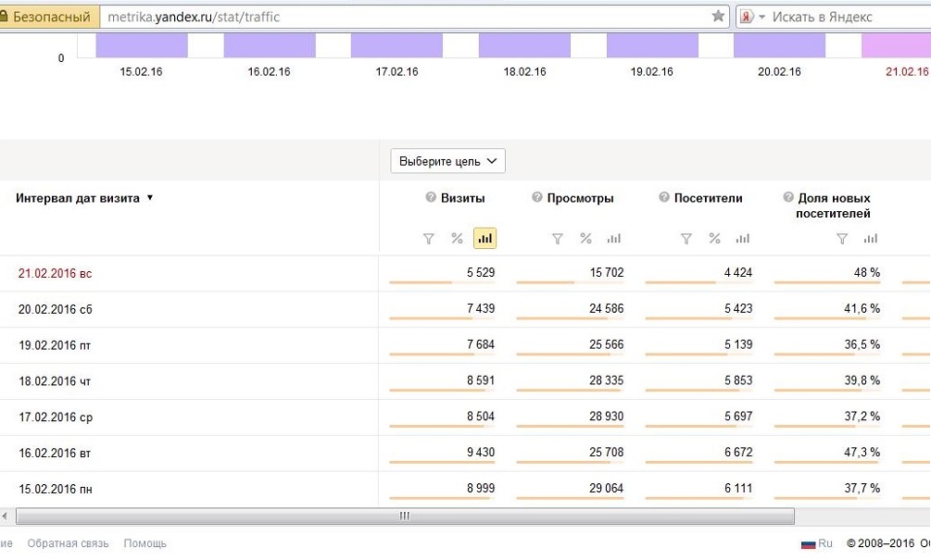Toggle chart icon under Посетители
This screenshot has width=931, height=560.
(x=743, y=239)
